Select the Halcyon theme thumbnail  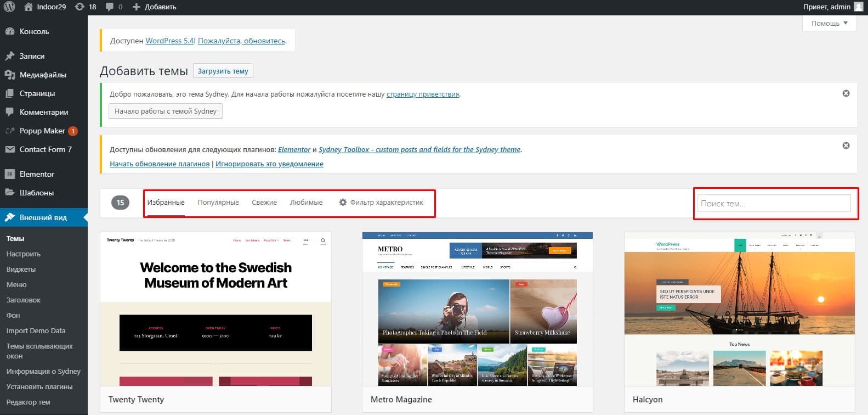click(x=740, y=309)
